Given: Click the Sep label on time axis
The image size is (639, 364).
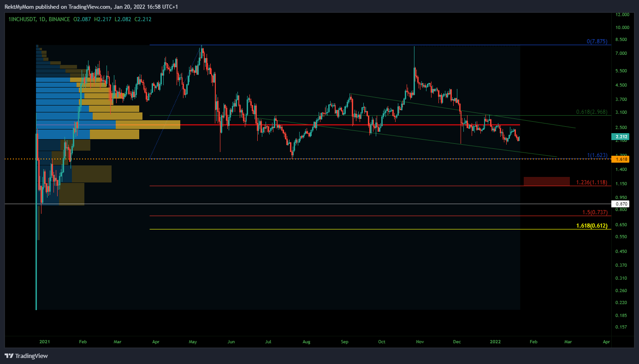Looking at the screenshot, I should (x=345, y=342).
